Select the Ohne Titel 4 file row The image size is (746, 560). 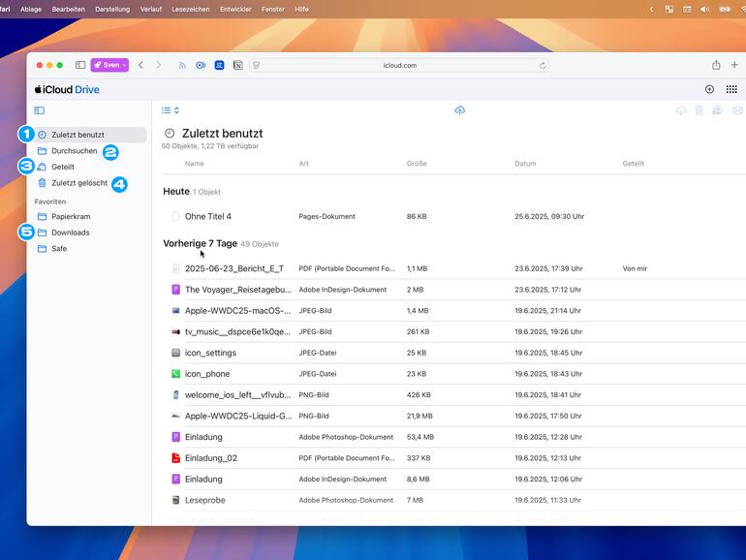(208, 216)
